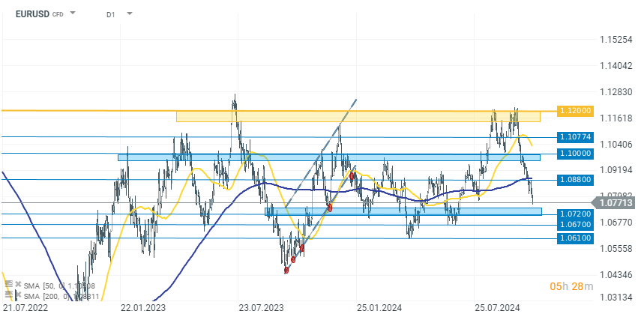Click the EURUSD symbol name
This screenshot has height=320, width=644.
click(x=32, y=14)
